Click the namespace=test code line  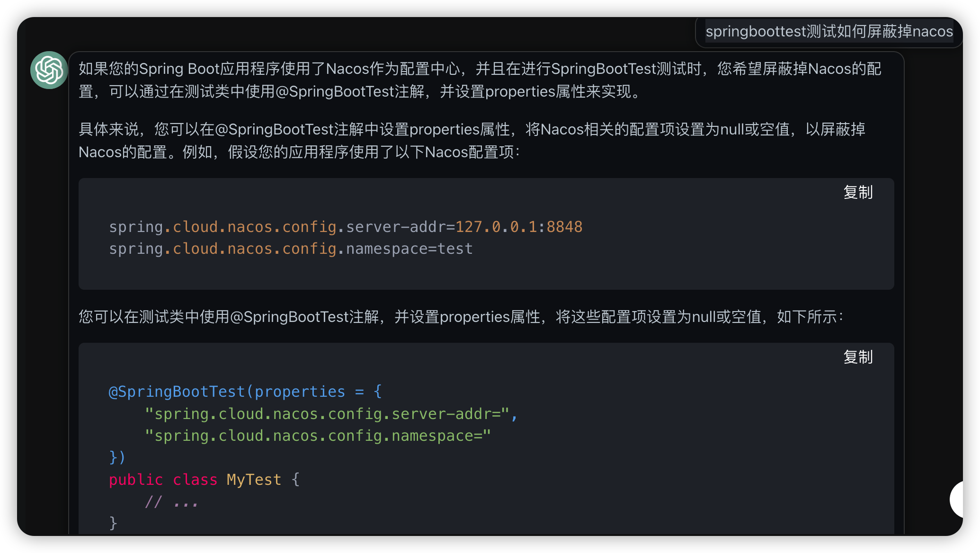[x=291, y=249]
